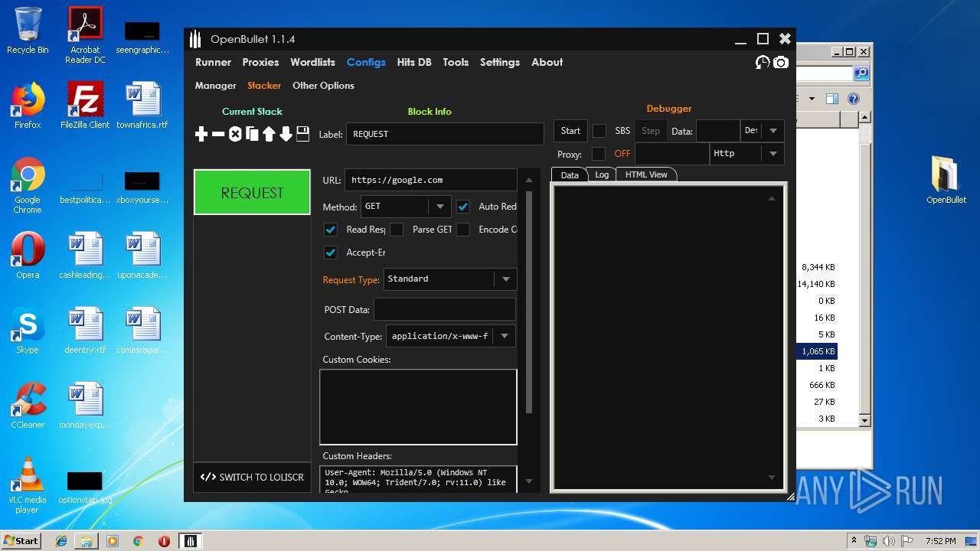Open Recycle Bin on the desktop
Screen dimensions: 980x551
click(x=28, y=31)
